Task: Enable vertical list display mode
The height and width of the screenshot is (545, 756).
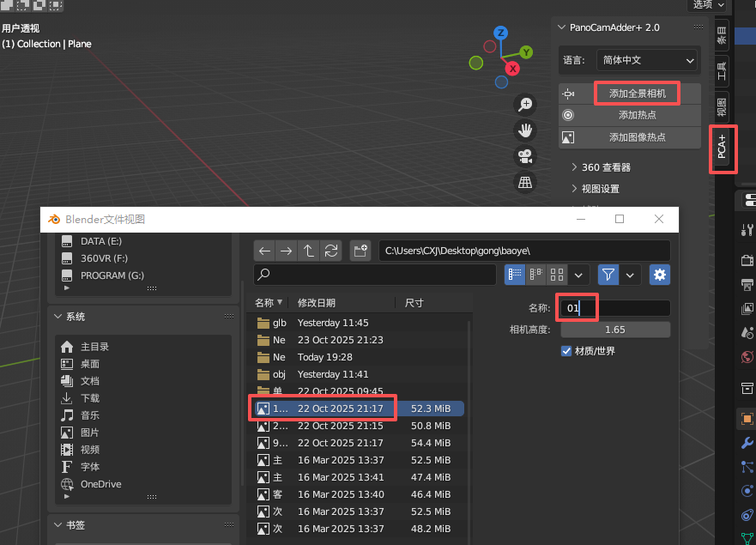Action: 515,275
